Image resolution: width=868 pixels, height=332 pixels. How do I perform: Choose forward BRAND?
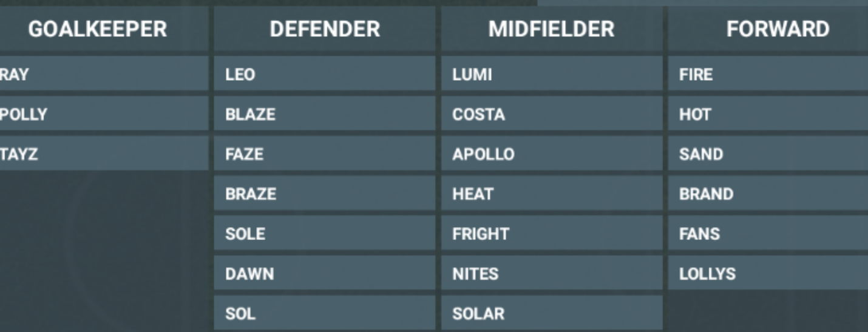tap(768, 194)
